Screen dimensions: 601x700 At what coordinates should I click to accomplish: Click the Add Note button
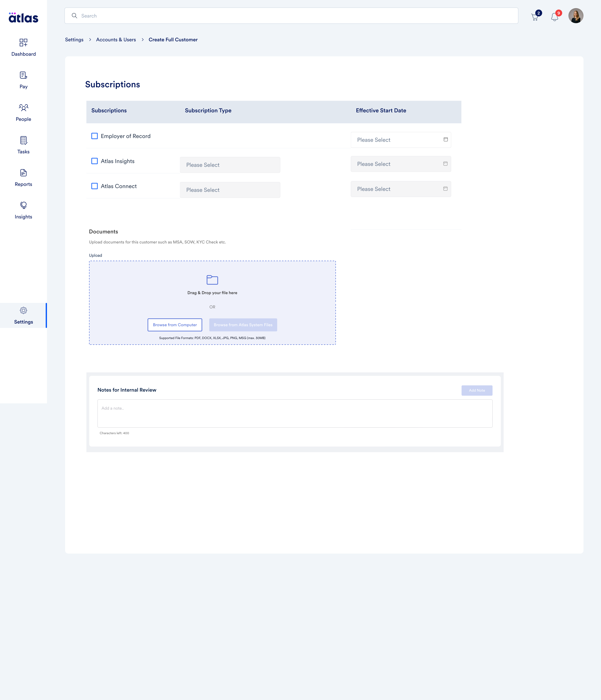tap(477, 390)
